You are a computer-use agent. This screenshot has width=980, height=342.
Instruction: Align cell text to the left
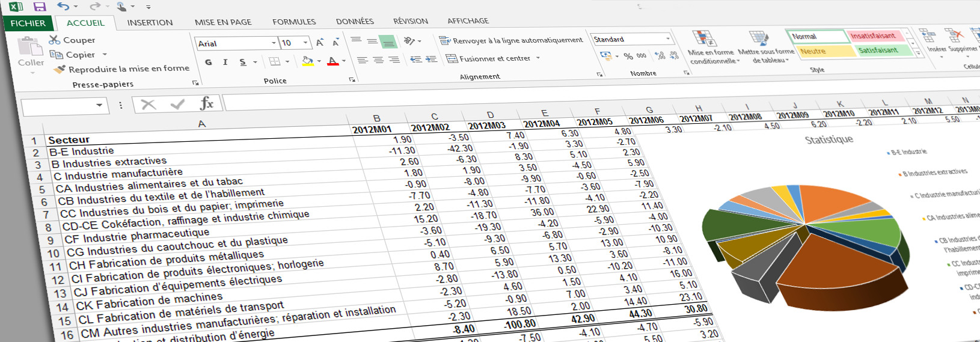click(362, 60)
